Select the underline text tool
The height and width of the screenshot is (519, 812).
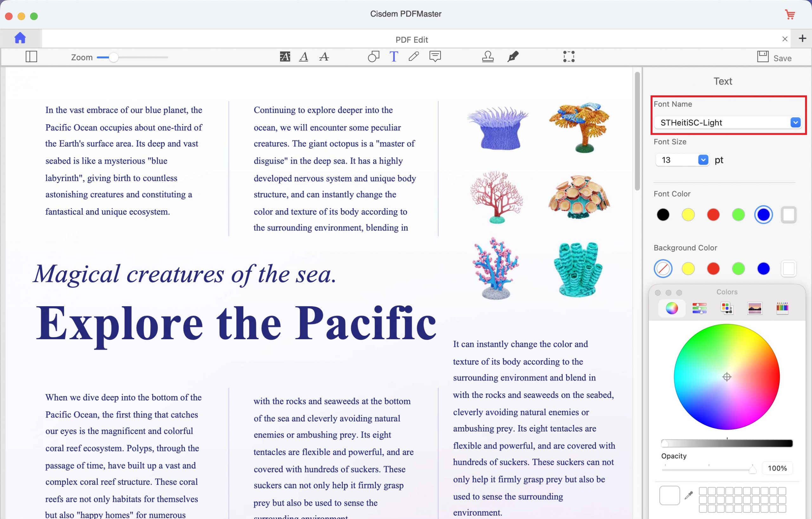click(x=304, y=57)
